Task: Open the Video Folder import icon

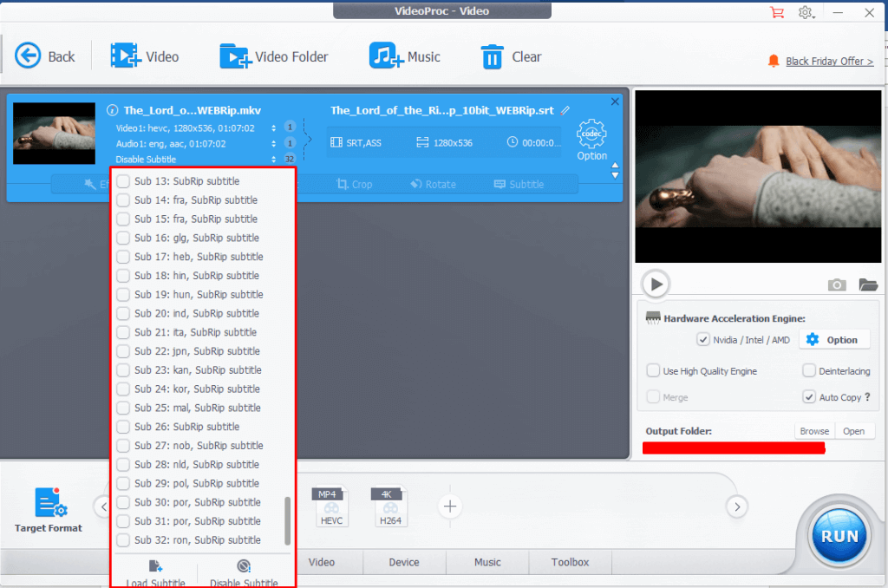Action: [235, 56]
